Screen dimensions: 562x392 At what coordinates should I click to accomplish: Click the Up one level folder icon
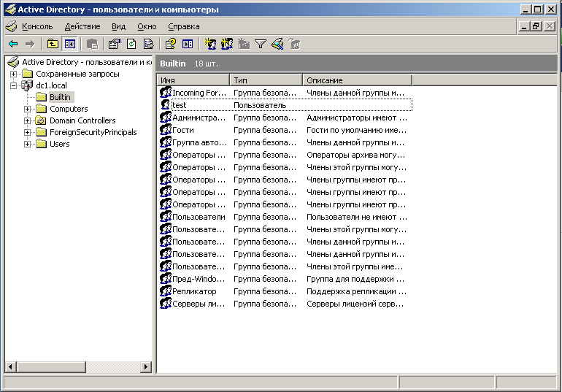53,44
